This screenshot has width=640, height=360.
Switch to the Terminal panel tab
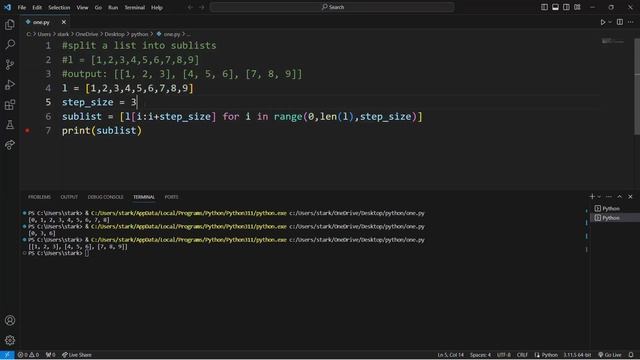144,197
